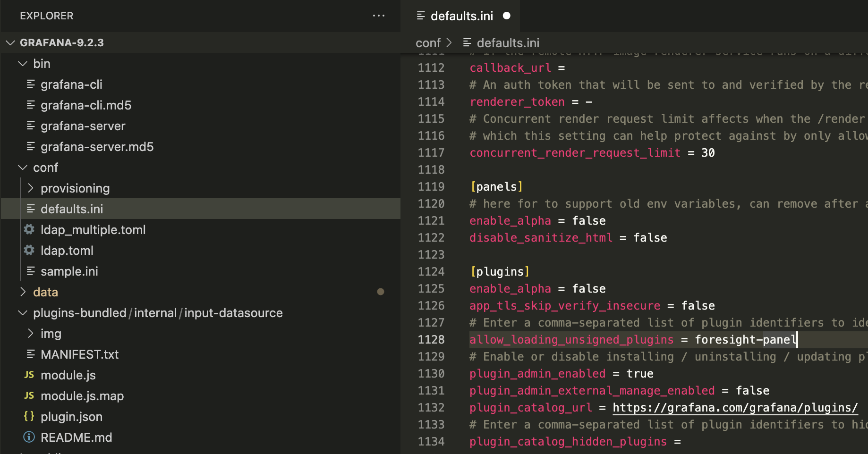
Task: Open ldap.toml in the explorer
Action: coord(67,251)
